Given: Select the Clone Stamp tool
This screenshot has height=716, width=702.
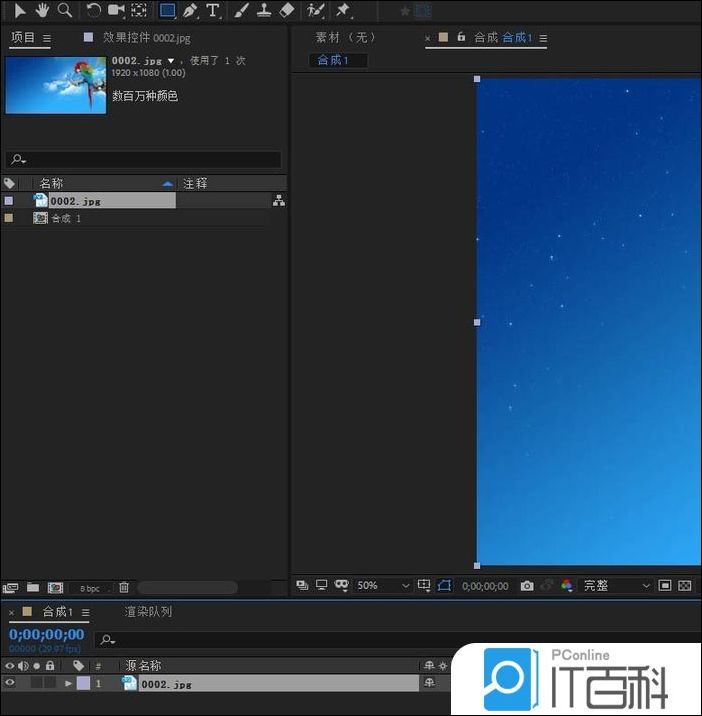Looking at the screenshot, I should [x=264, y=10].
